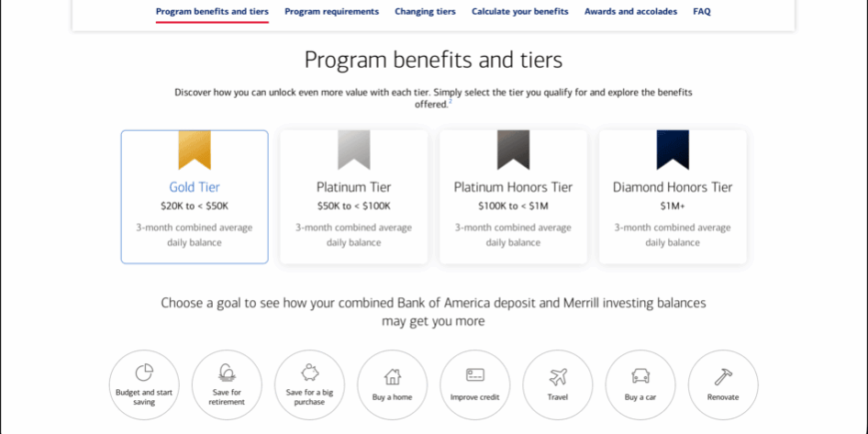
Task: Go to the Program requirements tab
Action: tap(331, 12)
